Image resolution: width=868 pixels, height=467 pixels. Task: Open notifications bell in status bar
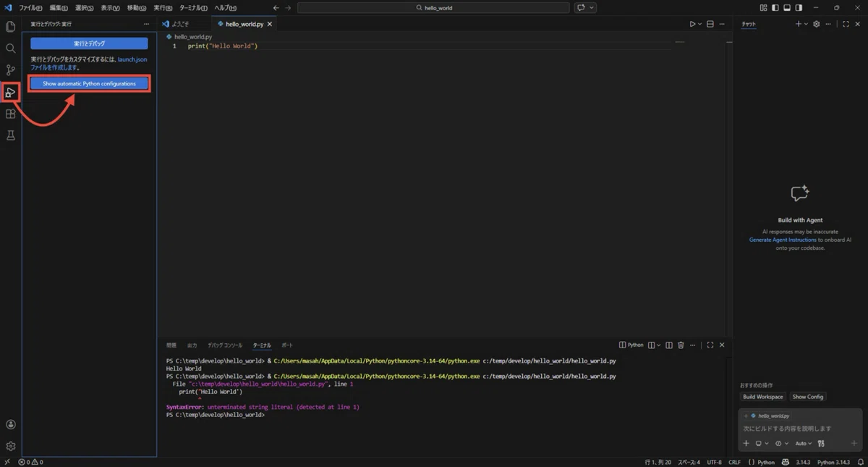coord(861,462)
